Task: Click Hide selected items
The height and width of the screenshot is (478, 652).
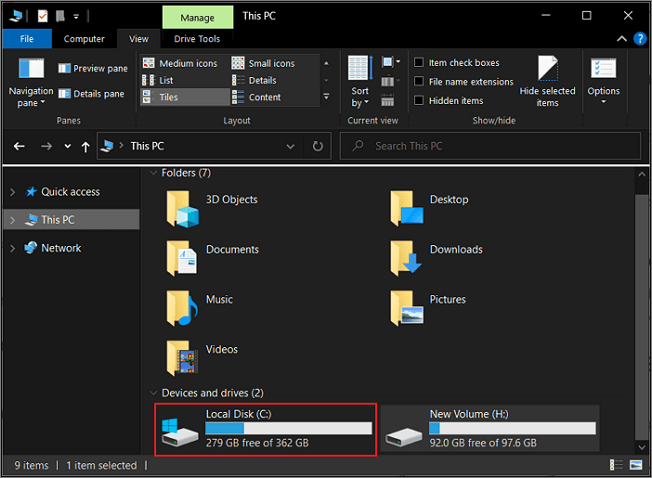Action: click(x=547, y=82)
